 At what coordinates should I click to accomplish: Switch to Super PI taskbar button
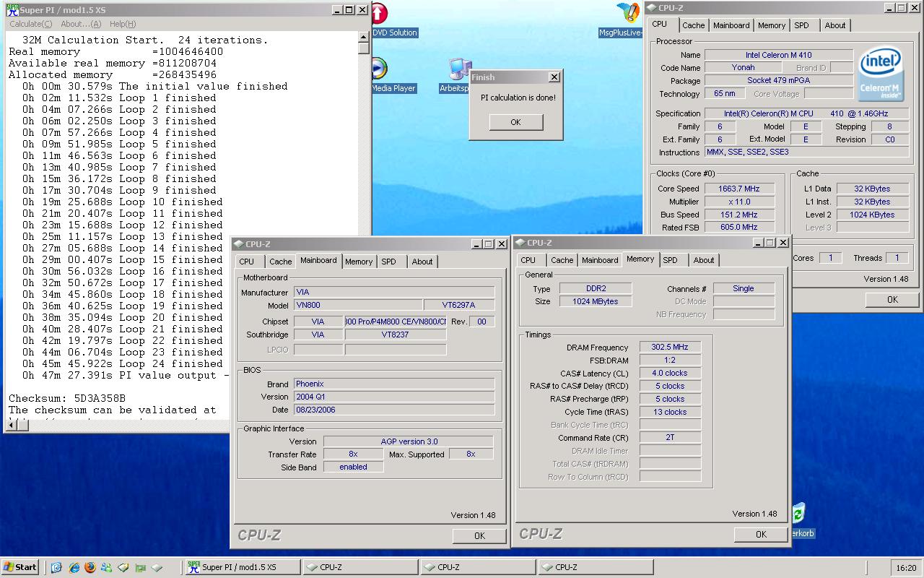pos(243,567)
